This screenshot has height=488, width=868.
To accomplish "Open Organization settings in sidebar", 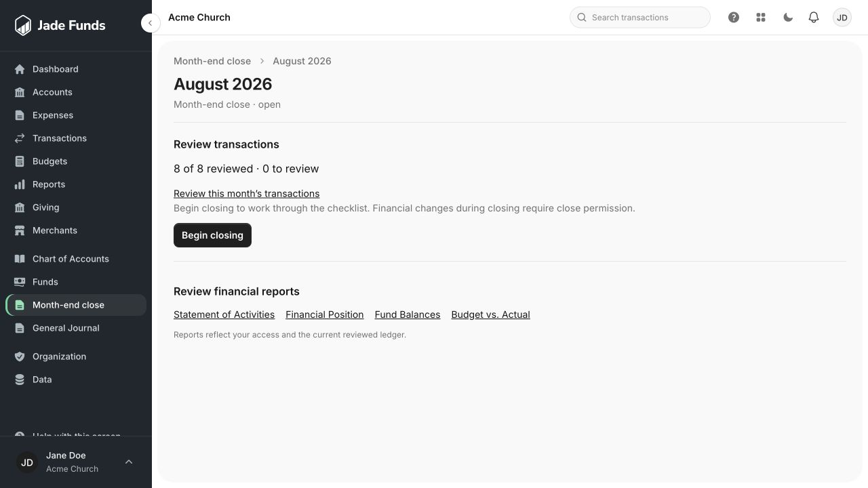I will tap(76, 357).
